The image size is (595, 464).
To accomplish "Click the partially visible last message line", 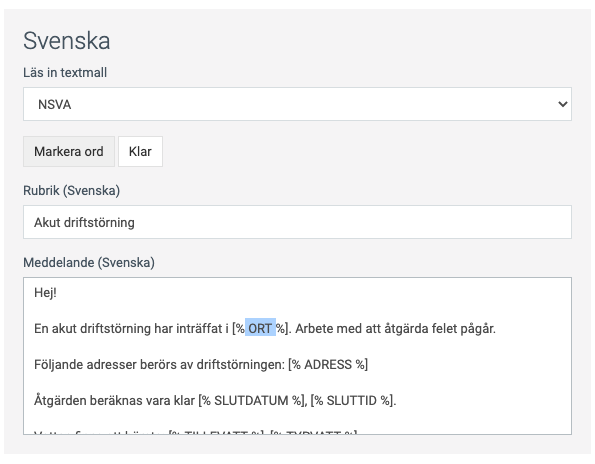I will 195,432.
